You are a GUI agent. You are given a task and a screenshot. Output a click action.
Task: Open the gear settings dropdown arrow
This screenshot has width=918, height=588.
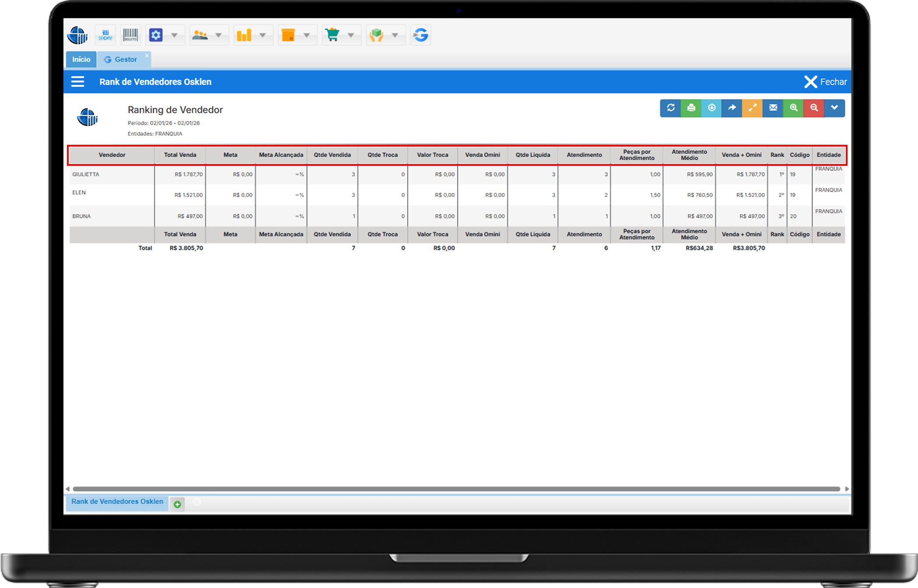(x=174, y=35)
